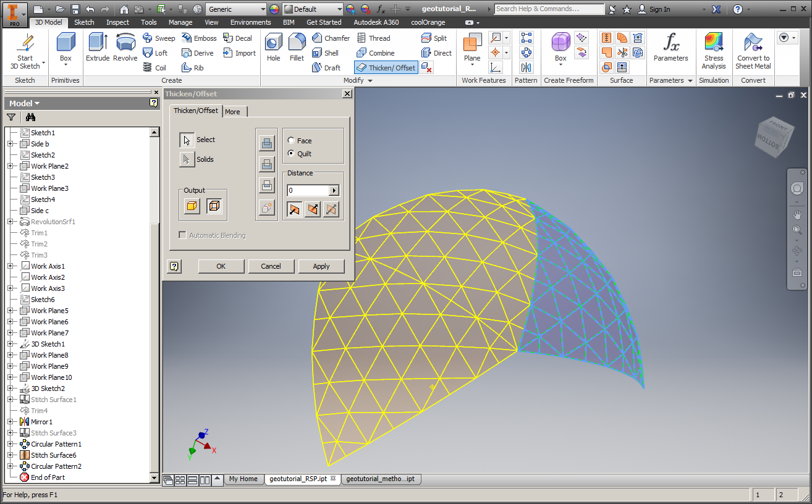Click Apply in Thicken/Offset dialog

(321, 266)
